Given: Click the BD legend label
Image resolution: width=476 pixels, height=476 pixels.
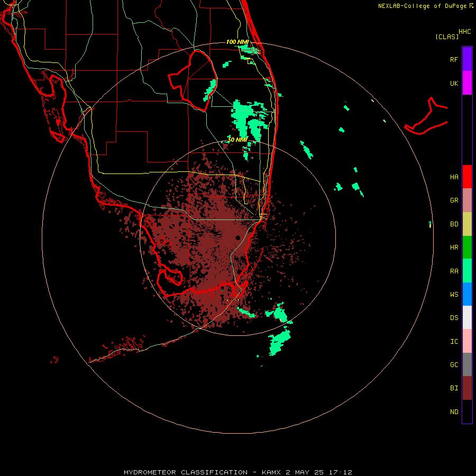Looking at the screenshot, I should point(454,224).
